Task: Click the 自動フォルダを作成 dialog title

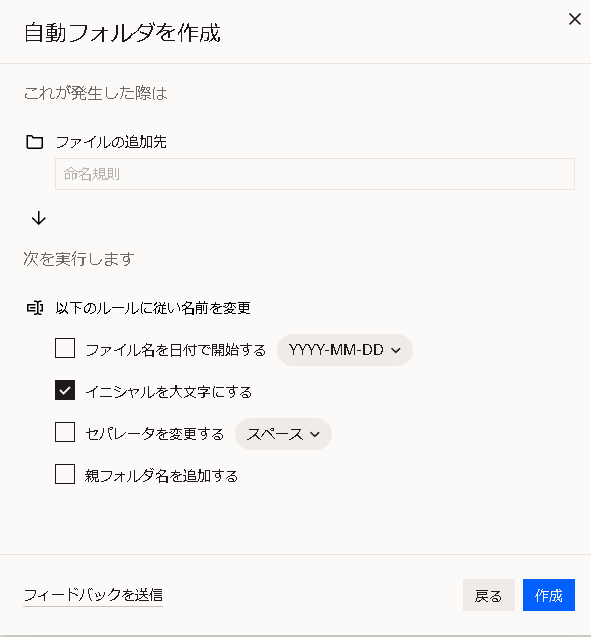Action: click(x=123, y=33)
